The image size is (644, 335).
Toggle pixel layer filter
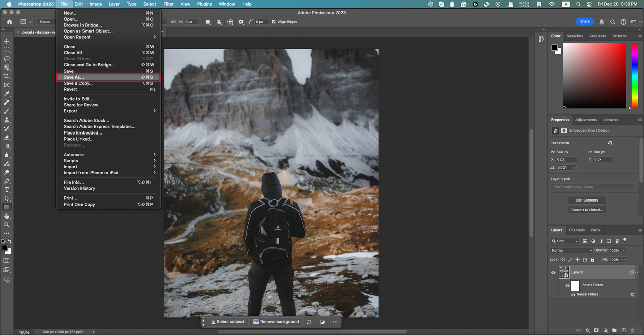pos(585,241)
